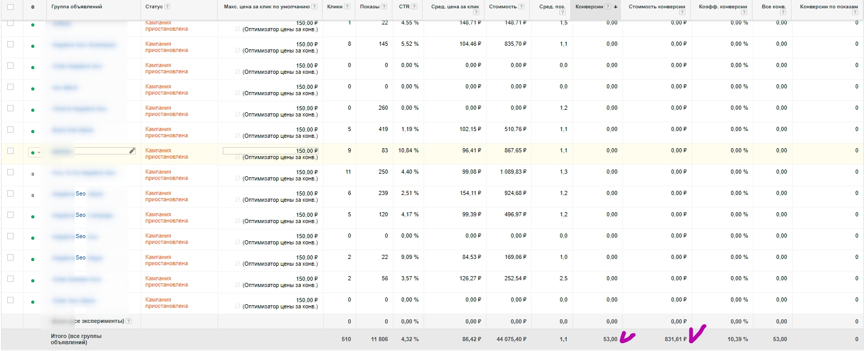Tick checkbox for row costing 510,76 ₽

coord(10,129)
